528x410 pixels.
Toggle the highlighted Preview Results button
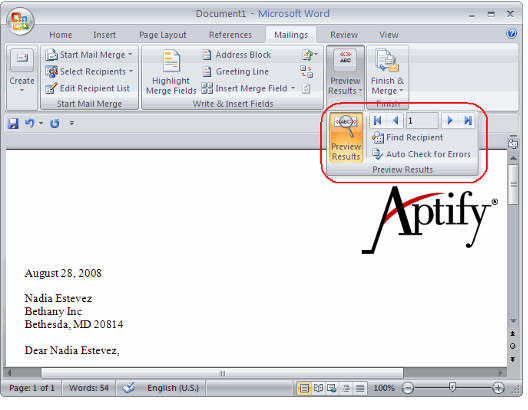[x=346, y=138]
